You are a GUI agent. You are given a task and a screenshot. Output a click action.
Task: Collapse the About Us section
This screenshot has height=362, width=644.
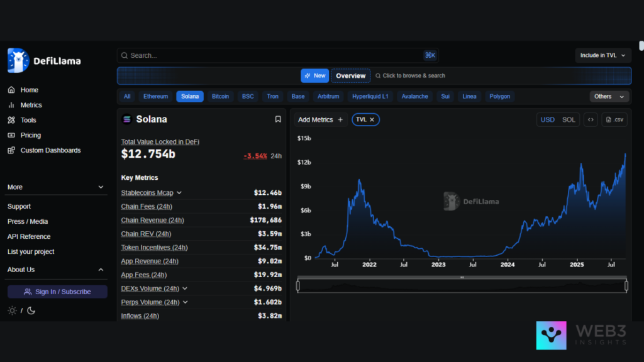(55, 270)
